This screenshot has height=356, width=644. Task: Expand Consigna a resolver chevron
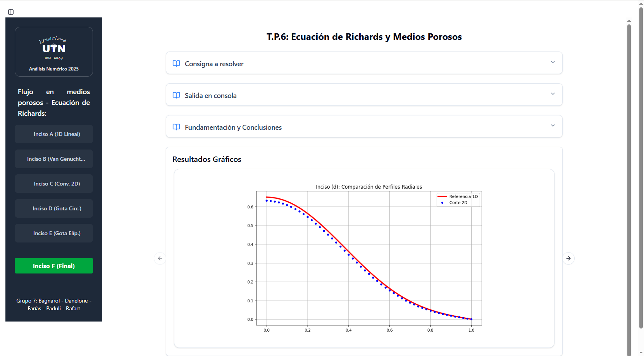pos(553,62)
